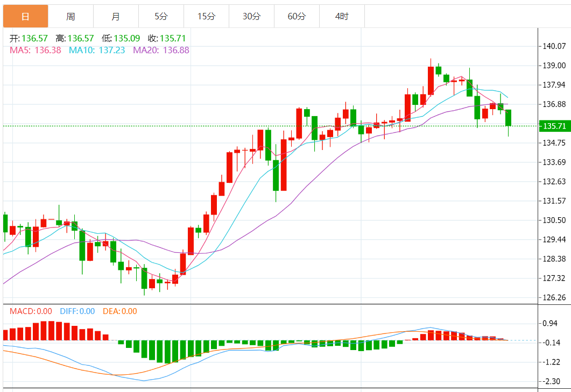Click the -0.14 MACD axis label

tap(551, 343)
